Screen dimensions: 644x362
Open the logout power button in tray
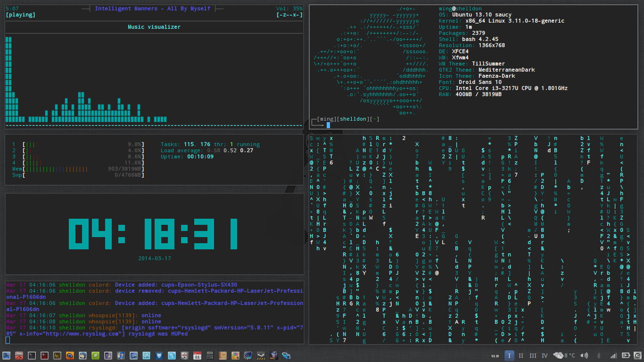[x=637, y=355]
